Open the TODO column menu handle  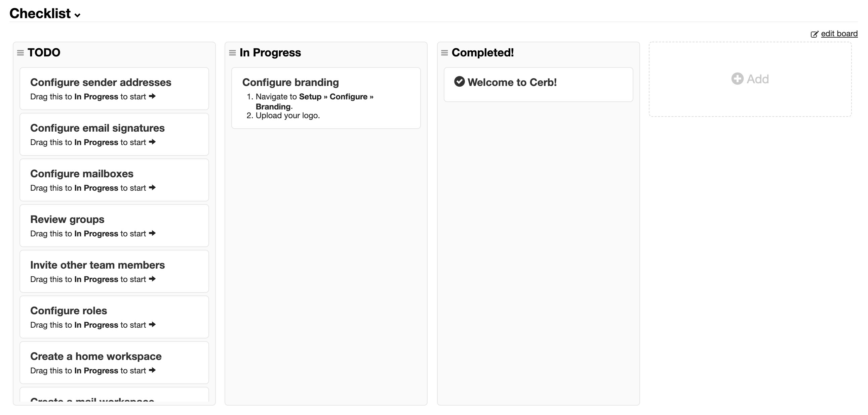pos(20,53)
